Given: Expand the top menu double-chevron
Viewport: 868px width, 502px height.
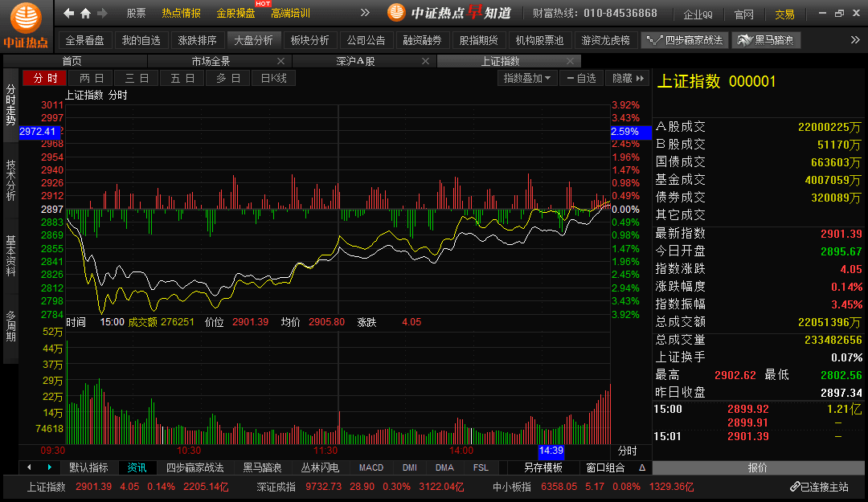Looking at the screenshot, I should tap(365, 12).
